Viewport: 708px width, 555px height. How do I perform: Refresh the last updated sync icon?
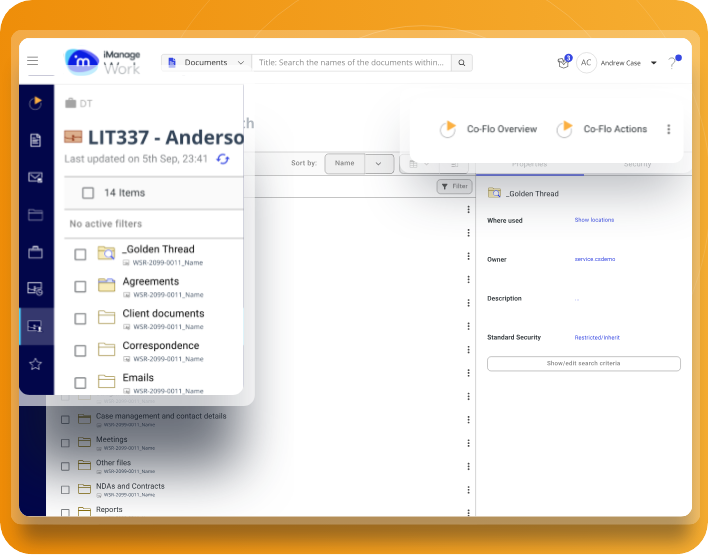pos(223,159)
